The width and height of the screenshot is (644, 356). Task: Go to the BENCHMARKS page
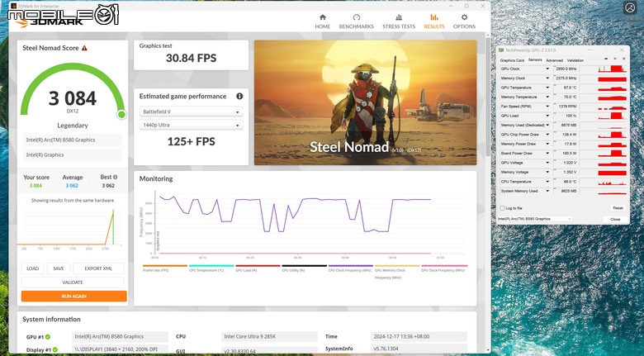pyautogui.click(x=356, y=21)
